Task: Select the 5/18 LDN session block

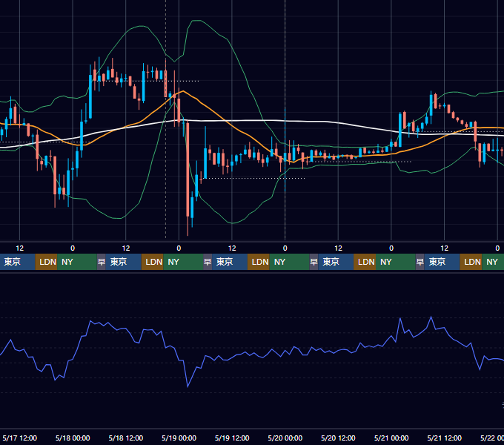Action: pos(153,262)
